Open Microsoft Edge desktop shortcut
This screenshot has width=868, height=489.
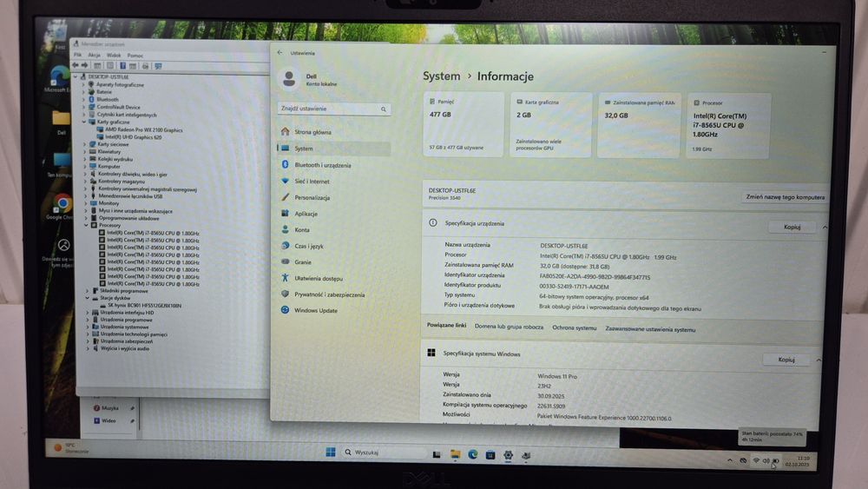click(x=59, y=79)
